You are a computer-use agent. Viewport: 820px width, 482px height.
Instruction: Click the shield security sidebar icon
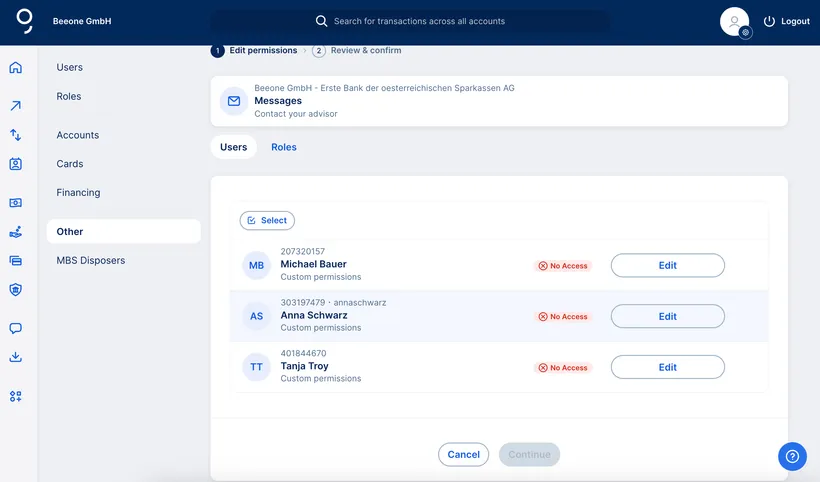[16, 290]
